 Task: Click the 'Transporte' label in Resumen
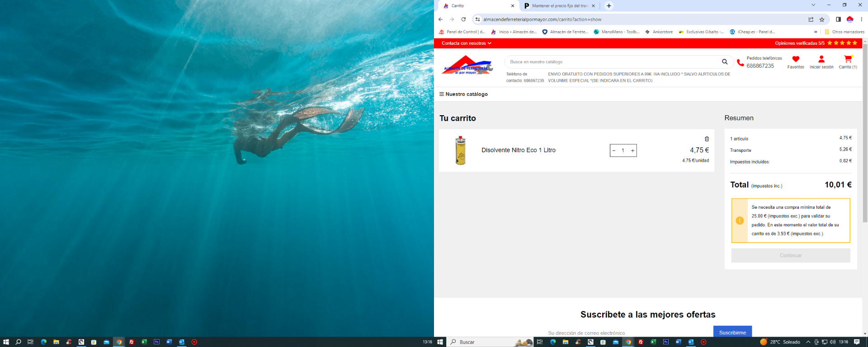point(741,150)
